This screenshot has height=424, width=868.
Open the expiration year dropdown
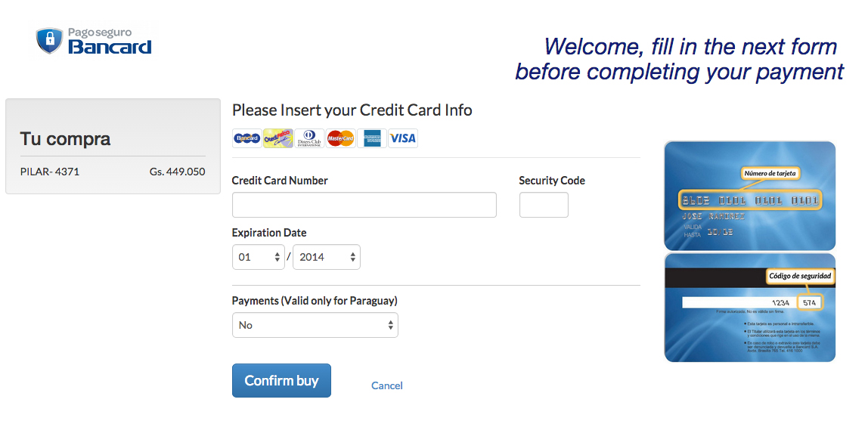pyautogui.click(x=327, y=257)
